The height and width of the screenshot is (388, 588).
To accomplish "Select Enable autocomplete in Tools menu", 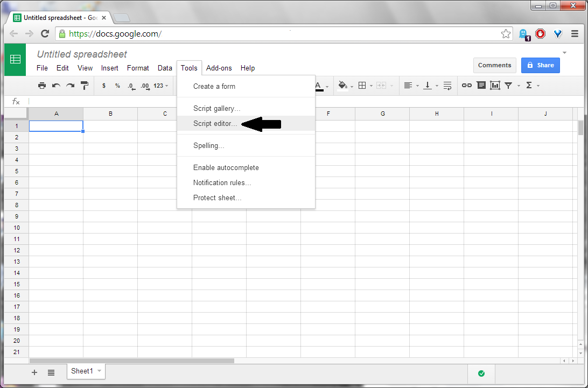I will (226, 167).
